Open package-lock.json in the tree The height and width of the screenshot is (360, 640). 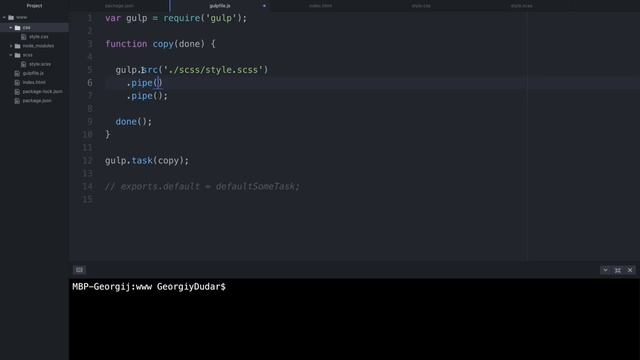(42, 91)
